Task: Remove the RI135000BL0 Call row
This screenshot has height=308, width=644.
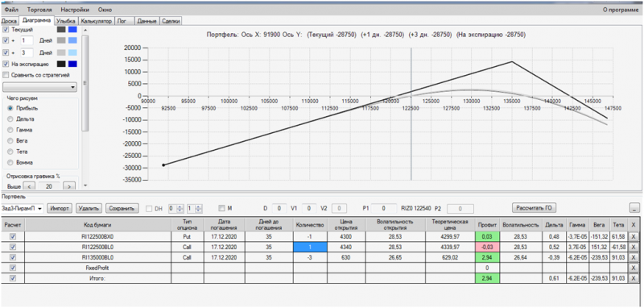Action: coord(634,257)
